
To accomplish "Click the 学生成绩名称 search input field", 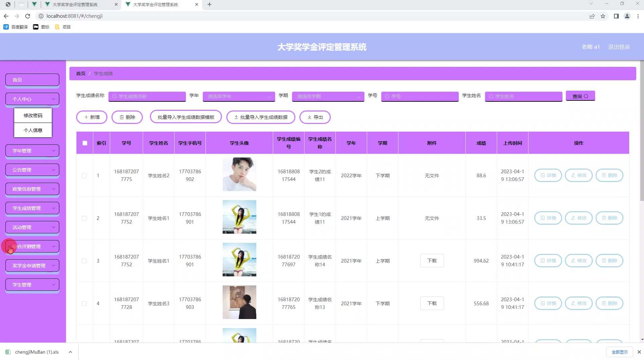I will click(148, 96).
